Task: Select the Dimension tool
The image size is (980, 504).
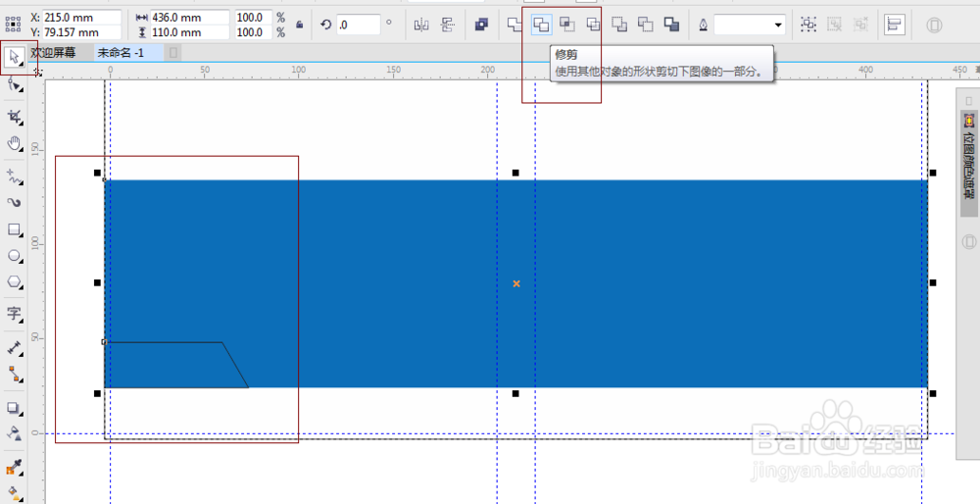Action: click(x=14, y=348)
